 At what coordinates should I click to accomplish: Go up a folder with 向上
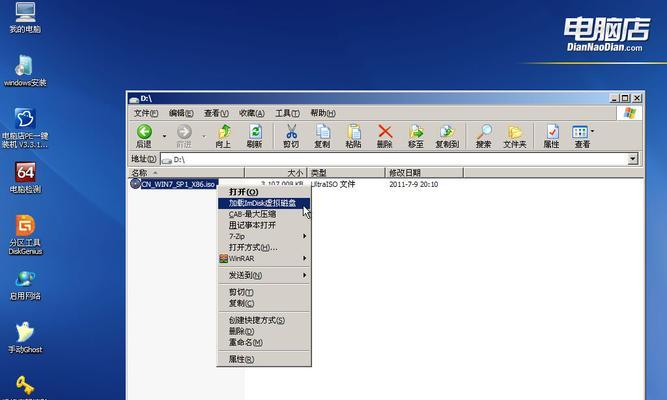223,136
